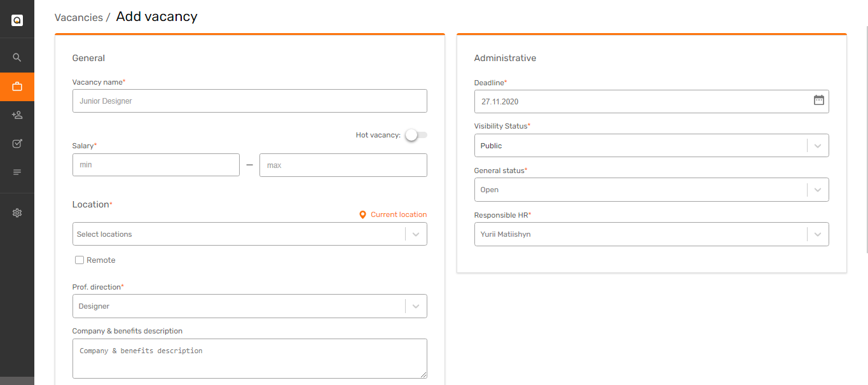Click the page vertical scrollbar
Screen dimensions: 868x385
pos(865,140)
